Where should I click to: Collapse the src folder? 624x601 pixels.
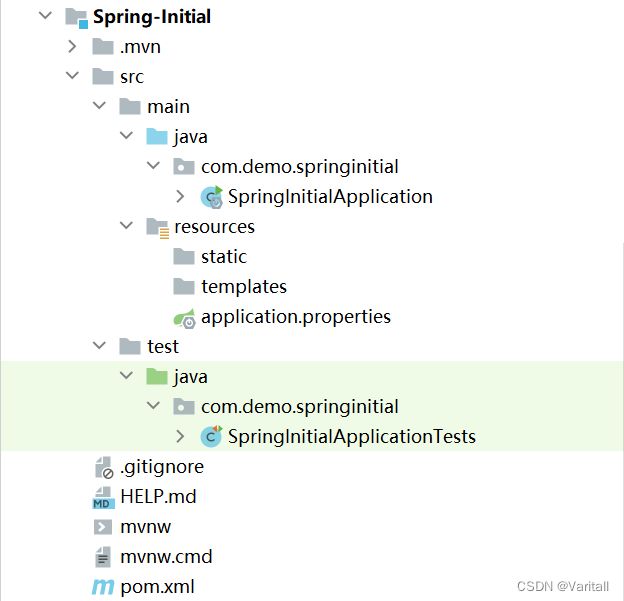[72, 77]
